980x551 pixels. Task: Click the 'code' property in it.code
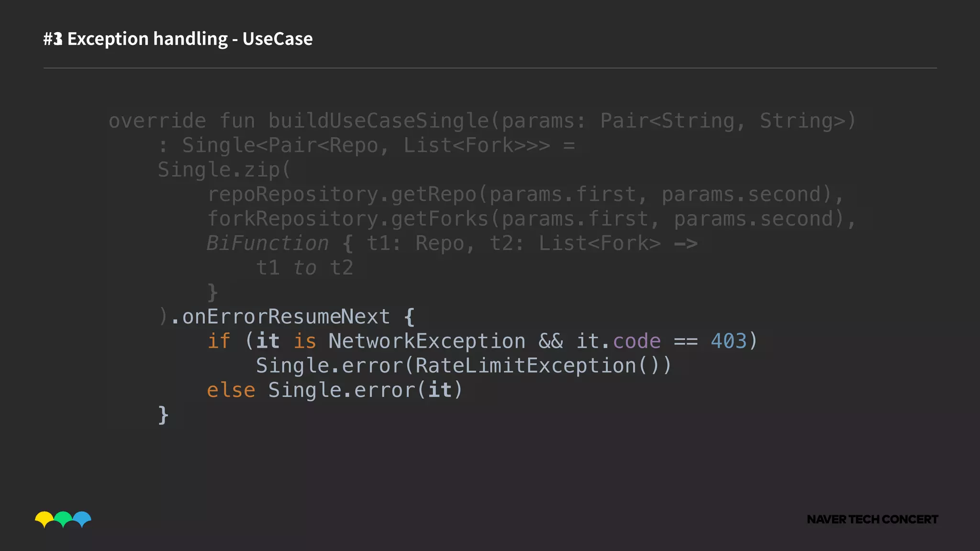[x=636, y=341]
